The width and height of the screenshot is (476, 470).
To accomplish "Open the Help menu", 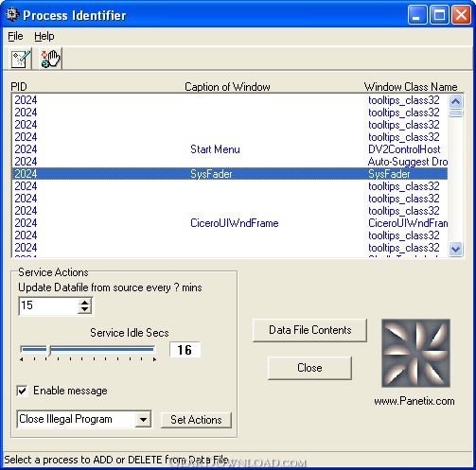I will click(44, 36).
